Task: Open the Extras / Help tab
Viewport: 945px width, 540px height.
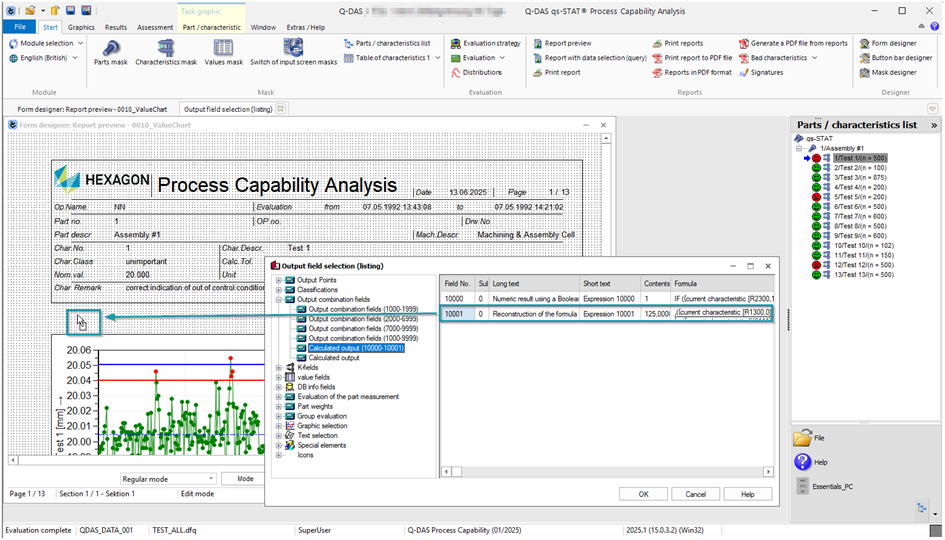Action: (x=306, y=27)
